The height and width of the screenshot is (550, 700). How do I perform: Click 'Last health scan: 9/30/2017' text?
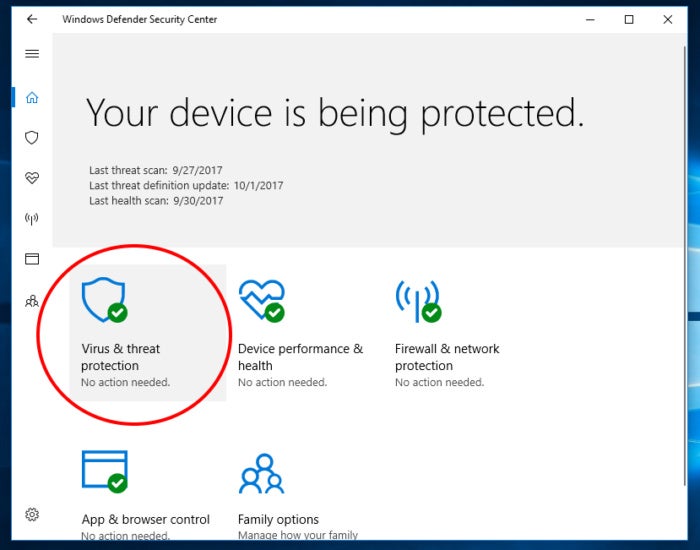click(x=156, y=200)
